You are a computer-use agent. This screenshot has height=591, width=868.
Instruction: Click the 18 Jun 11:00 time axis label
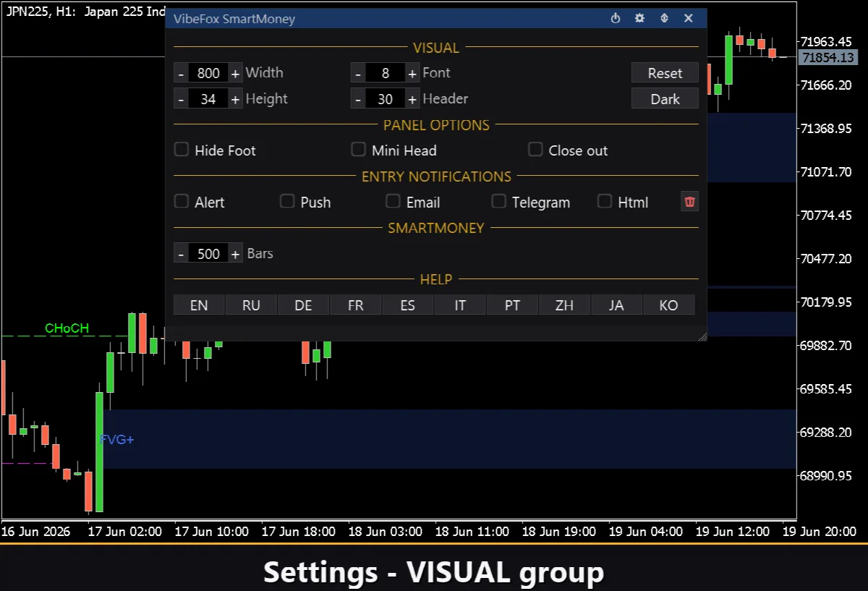point(472,532)
